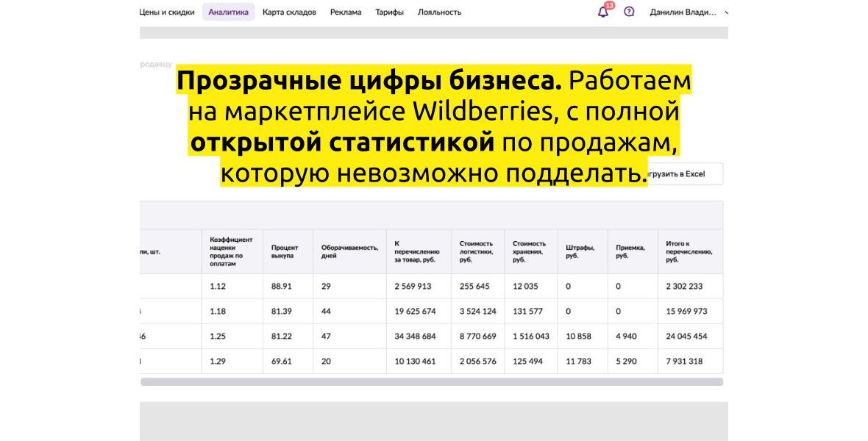
Task: Select the 125 494 storage cost cell
Action: 531,362
